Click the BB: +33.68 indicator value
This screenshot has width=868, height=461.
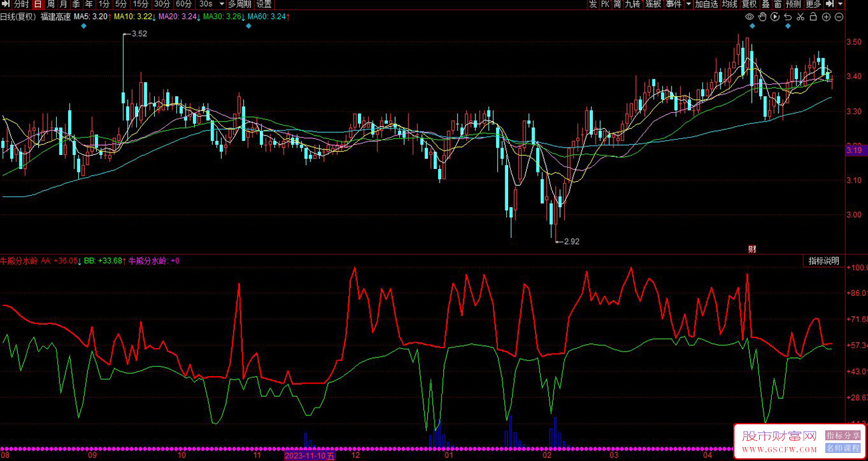(x=104, y=261)
